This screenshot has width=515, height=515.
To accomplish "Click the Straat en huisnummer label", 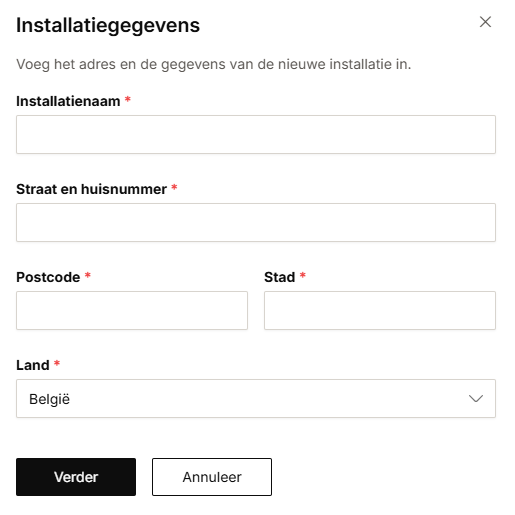I will click(91, 189).
